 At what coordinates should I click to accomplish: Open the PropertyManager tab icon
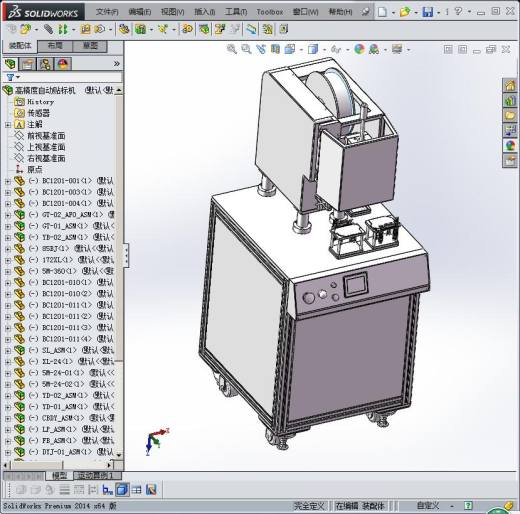click(27, 64)
